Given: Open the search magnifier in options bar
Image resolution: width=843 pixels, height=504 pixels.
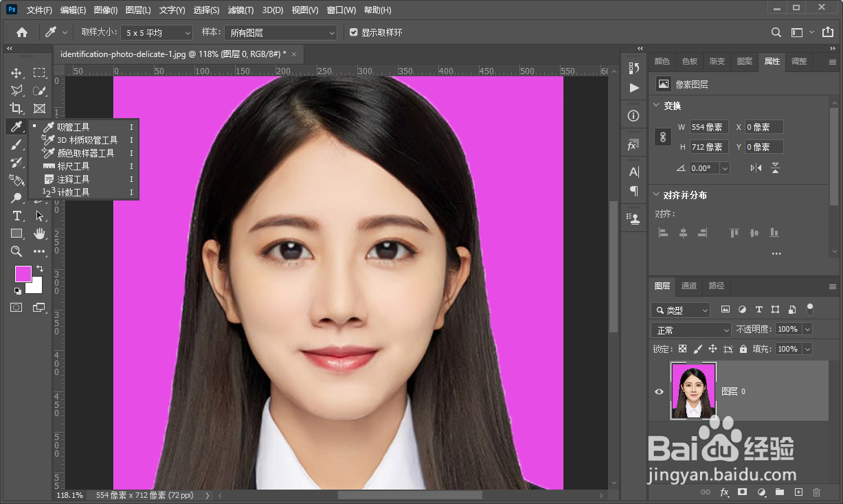Looking at the screenshot, I should pyautogui.click(x=776, y=32).
